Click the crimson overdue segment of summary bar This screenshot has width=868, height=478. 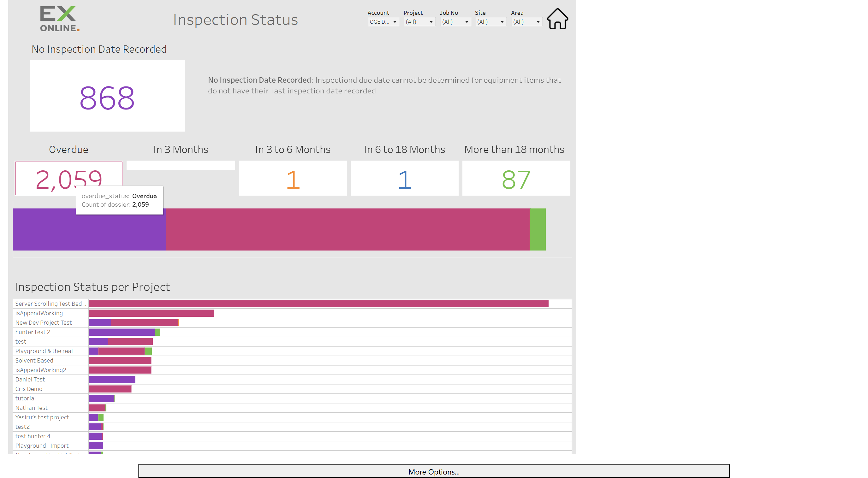click(x=348, y=229)
